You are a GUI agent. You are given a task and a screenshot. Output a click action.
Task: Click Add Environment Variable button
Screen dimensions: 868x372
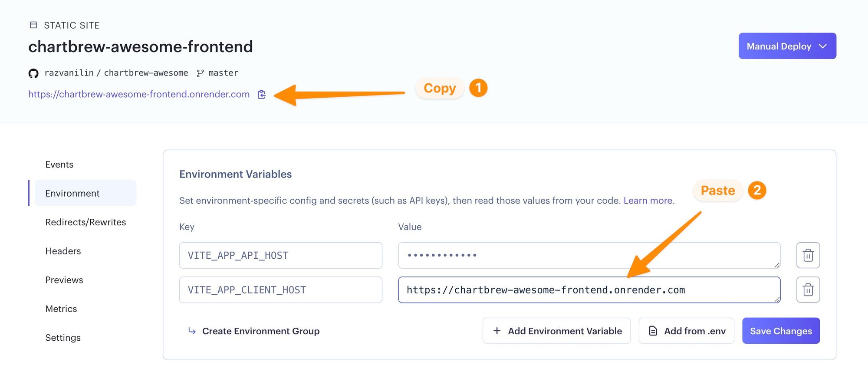pyautogui.click(x=556, y=331)
